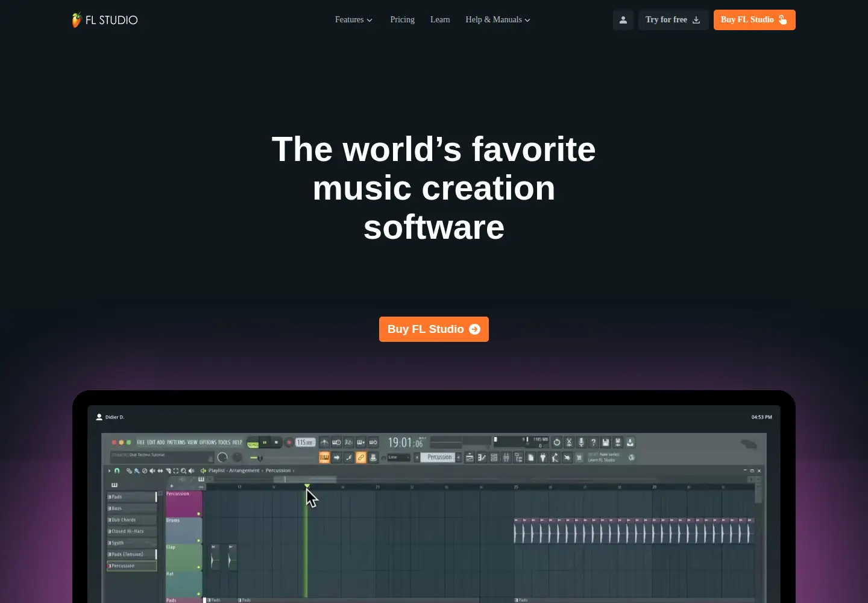Screen dimensions: 868x603
Task: Toggle the green mute dot on Drums track
Action: point(198,540)
